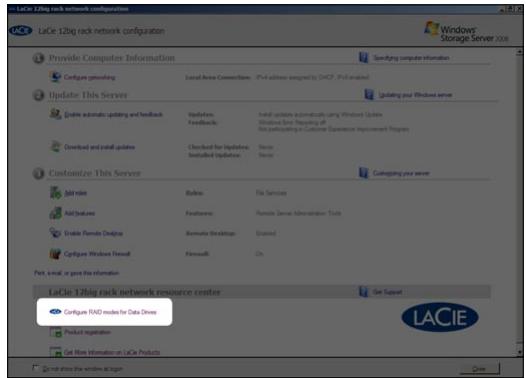This screenshot has width=526, height=378.
Task: Toggle Do not show this window at logon
Action: pyautogui.click(x=36, y=368)
